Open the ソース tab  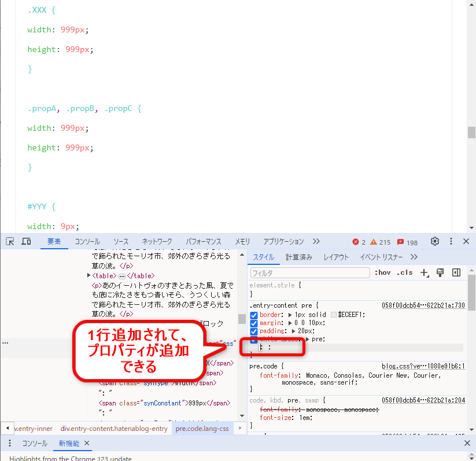[x=121, y=241]
